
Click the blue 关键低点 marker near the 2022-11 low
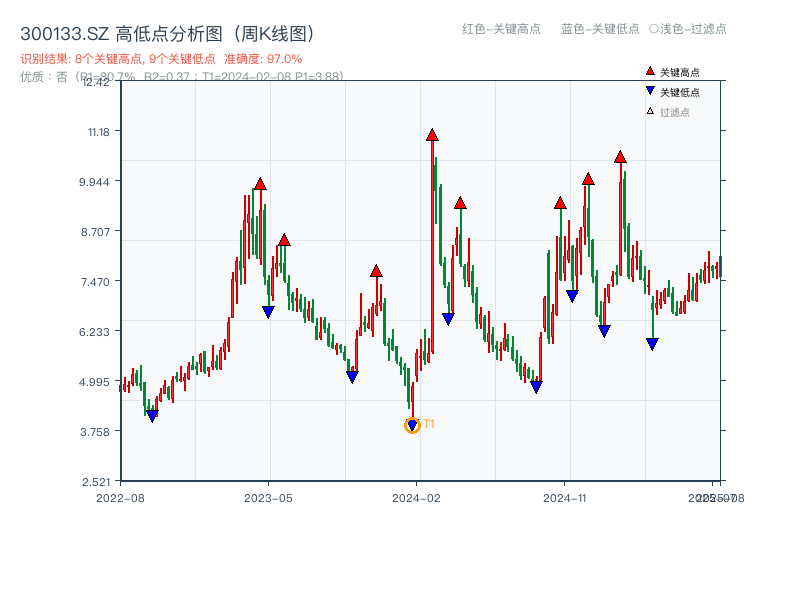(151, 412)
